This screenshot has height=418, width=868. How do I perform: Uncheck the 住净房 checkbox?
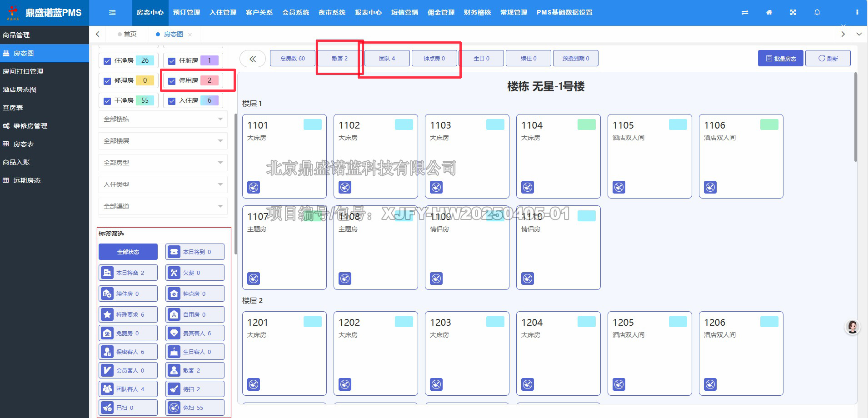point(107,61)
